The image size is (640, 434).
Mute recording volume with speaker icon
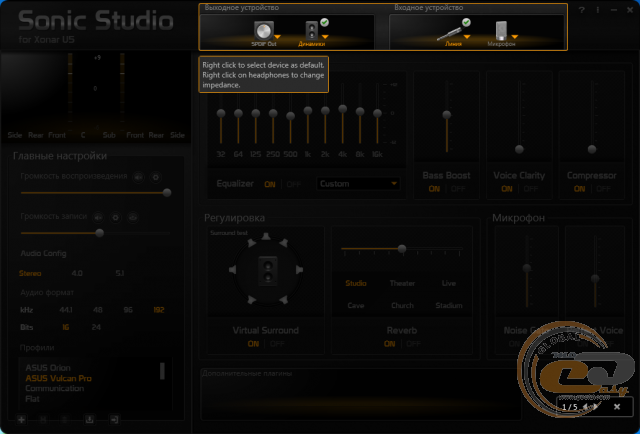click(98, 218)
